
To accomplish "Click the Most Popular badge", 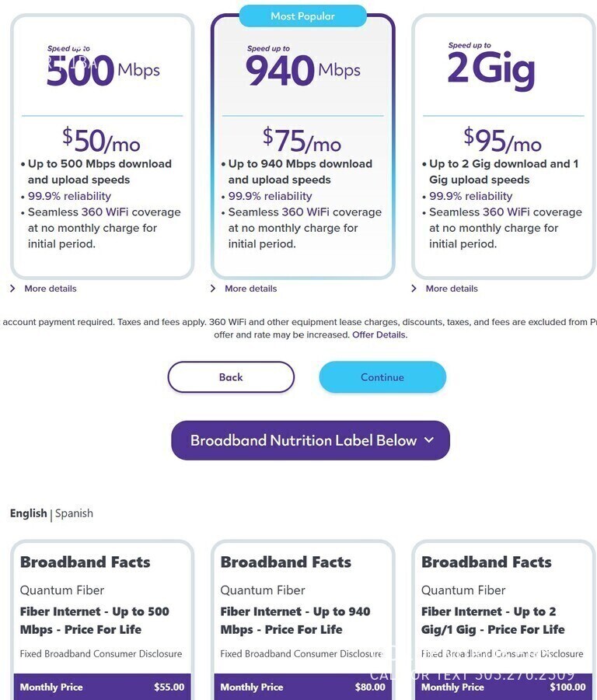I will click(302, 16).
